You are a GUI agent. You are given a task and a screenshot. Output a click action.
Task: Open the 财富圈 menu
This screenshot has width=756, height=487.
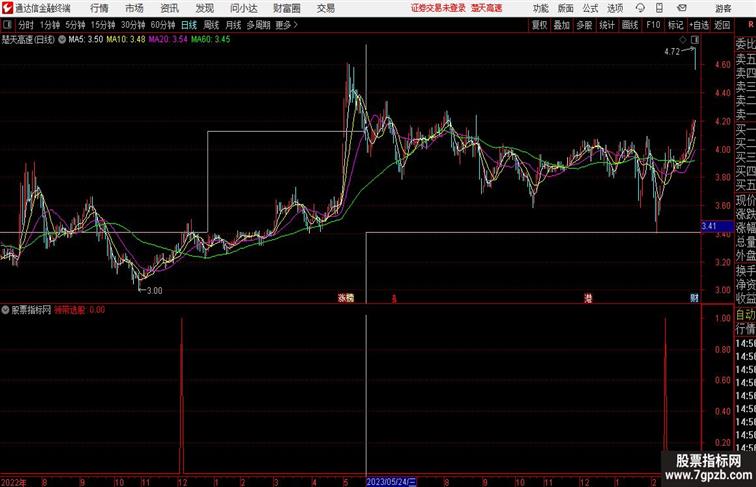(286, 8)
